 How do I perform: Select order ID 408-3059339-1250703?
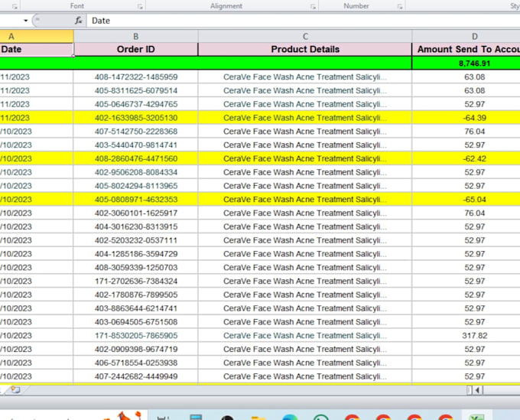pyautogui.click(x=135, y=268)
